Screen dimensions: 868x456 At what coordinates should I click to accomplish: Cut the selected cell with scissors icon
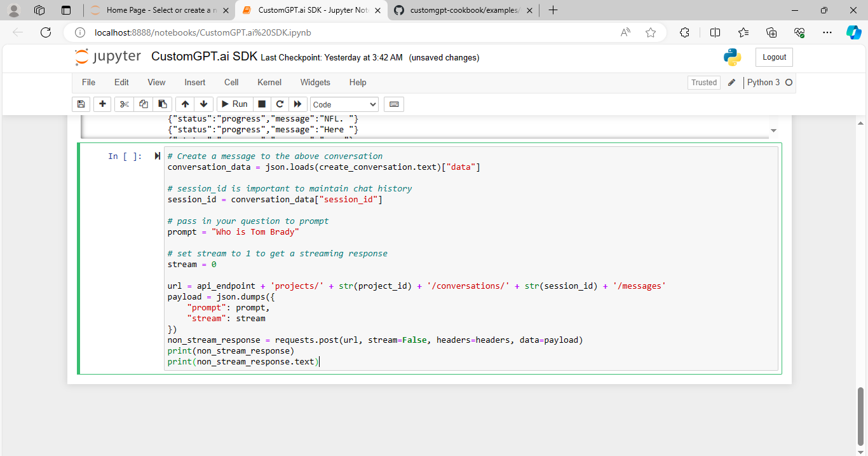click(124, 104)
